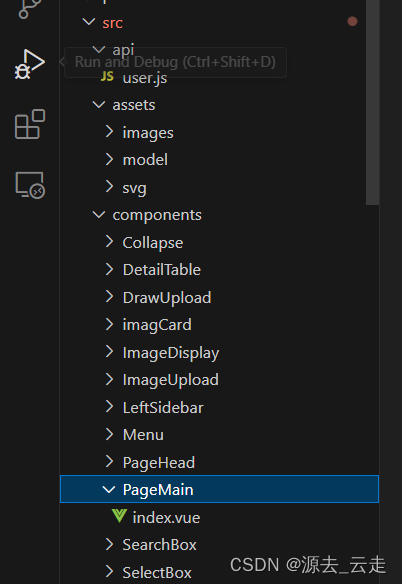Select the PageMain folder label
This screenshot has width=402, height=584.
[158, 490]
